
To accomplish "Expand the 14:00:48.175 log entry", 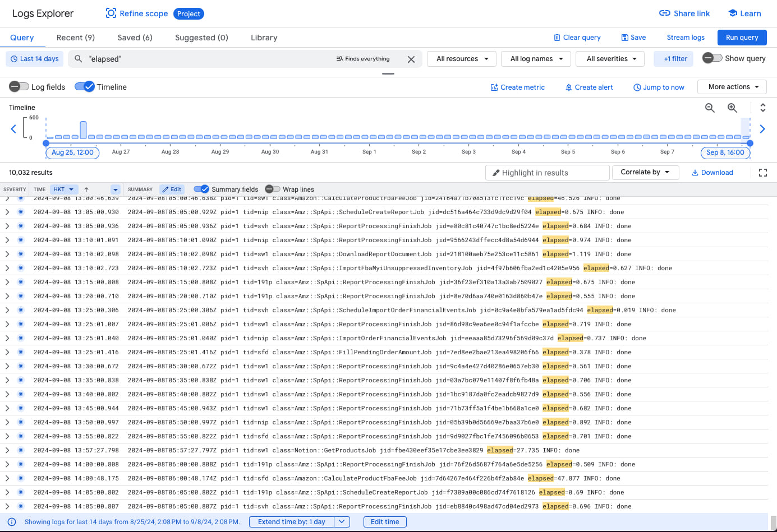I will click(x=7, y=478).
